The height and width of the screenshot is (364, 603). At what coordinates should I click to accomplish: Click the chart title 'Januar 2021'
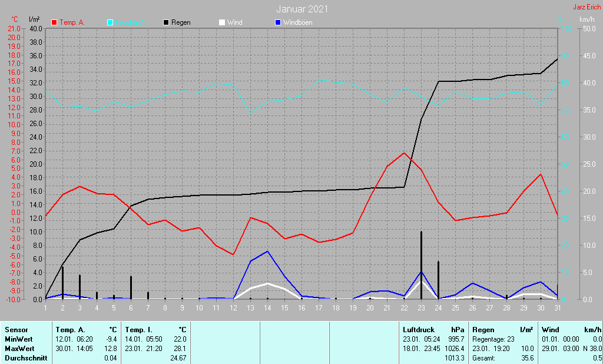(302, 9)
